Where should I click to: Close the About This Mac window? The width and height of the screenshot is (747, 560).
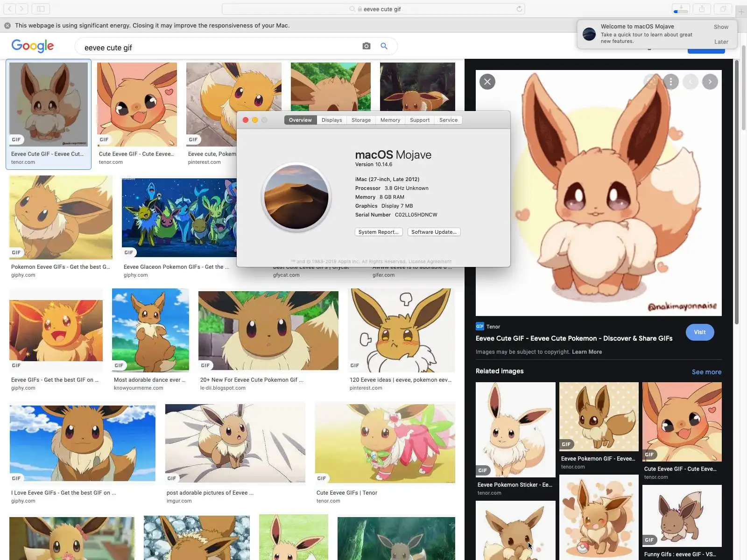coord(246,120)
